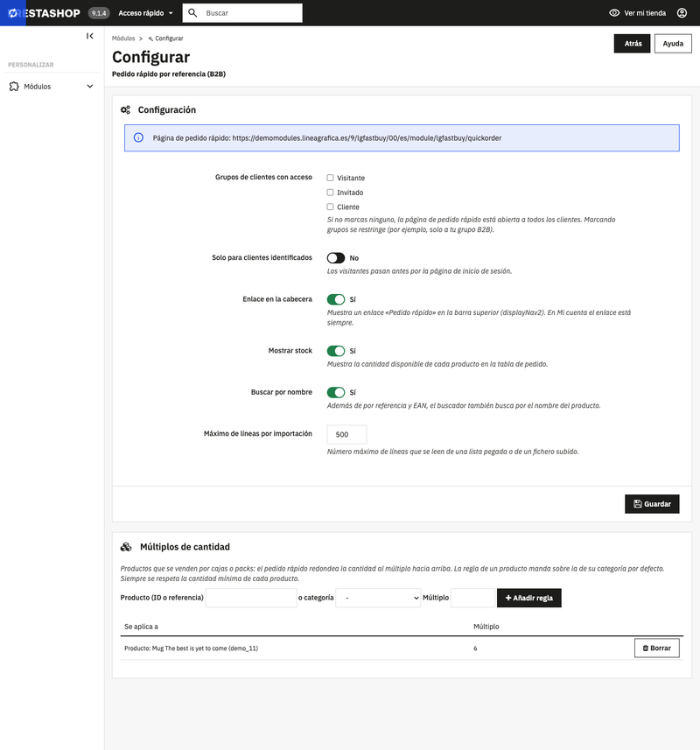Click the search magnifier icon
The height and width of the screenshot is (750, 700).
pos(192,13)
